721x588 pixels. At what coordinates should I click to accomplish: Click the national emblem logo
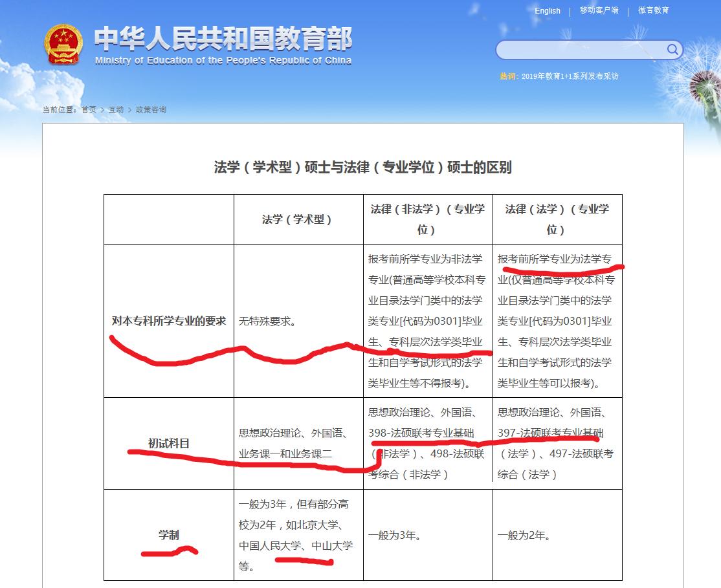[64, 42]
